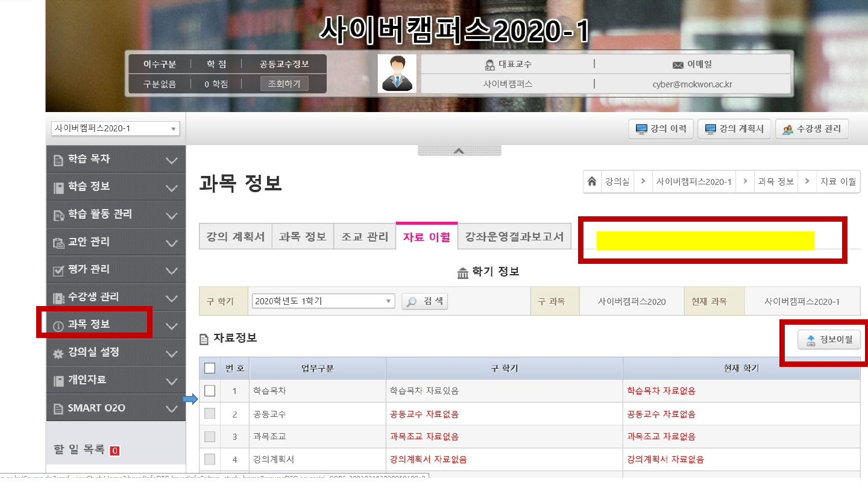Click the 강의실 설정 gear icon
This screenshot has height=488, width=868.
[x=58, y=353]
